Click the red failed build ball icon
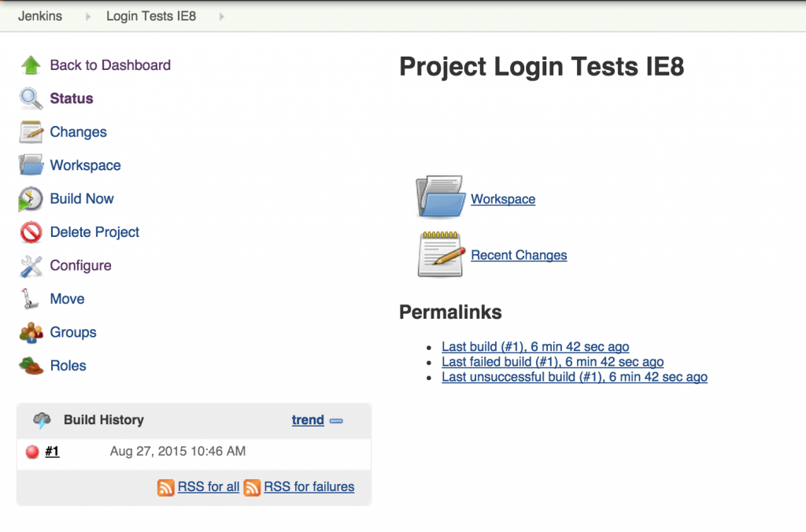 (31, 451)
